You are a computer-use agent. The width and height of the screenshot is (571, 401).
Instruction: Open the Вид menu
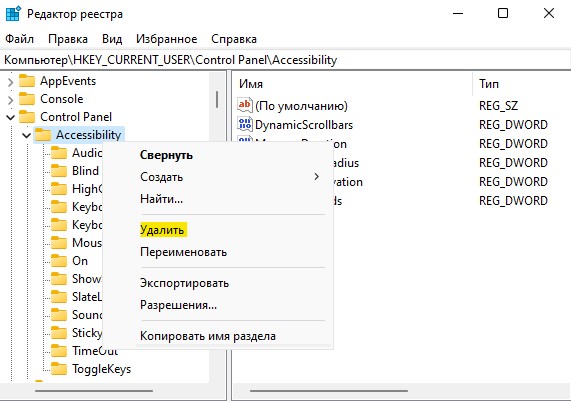(112, 39)
